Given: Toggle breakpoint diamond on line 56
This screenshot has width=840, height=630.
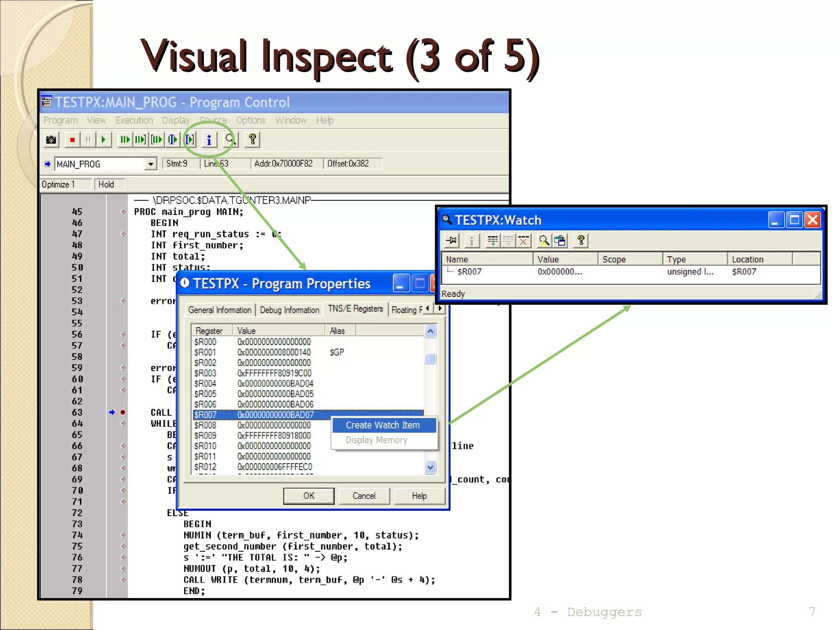Looking at the screenshot, I should (x=123, y=334).
